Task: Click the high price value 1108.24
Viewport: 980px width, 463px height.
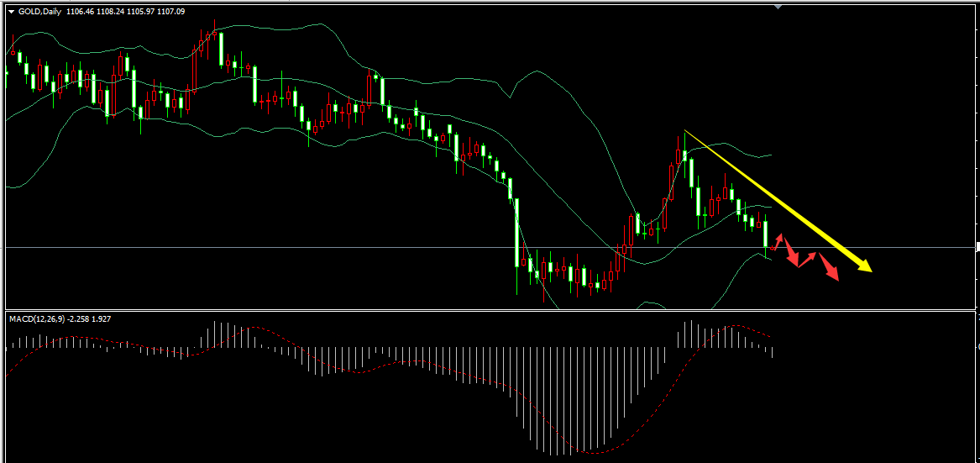Action: coord(109,11)
